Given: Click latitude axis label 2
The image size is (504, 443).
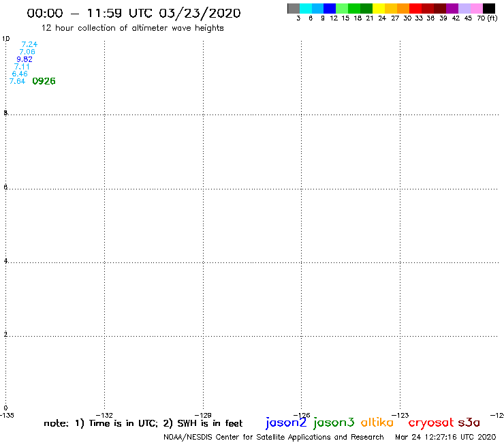Looking at the screenshot, I should (5, 334).
